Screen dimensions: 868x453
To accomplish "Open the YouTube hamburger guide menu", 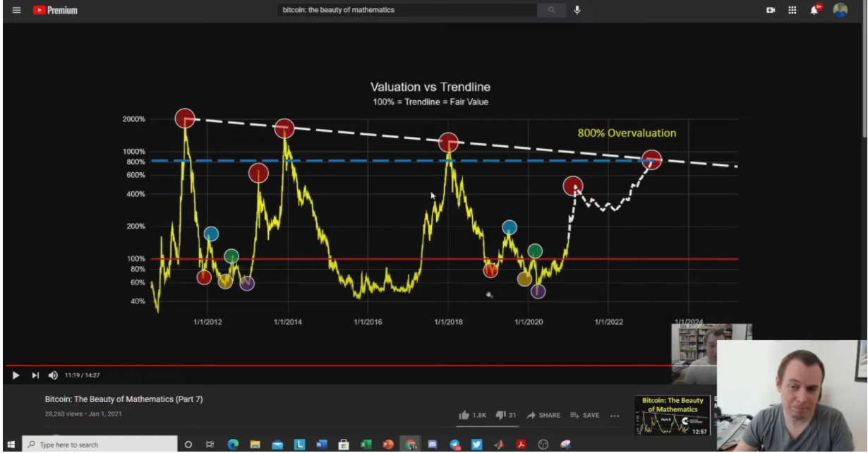I will [16, 10].
